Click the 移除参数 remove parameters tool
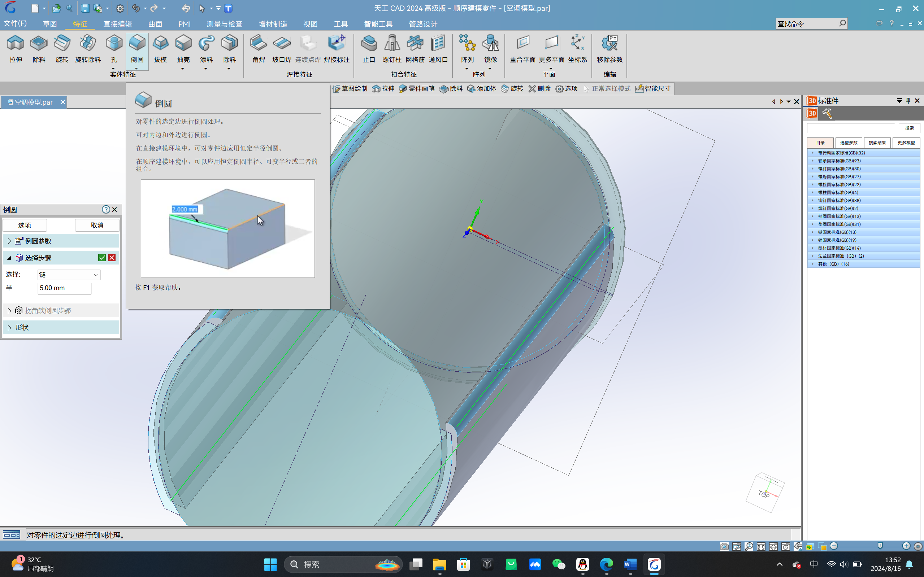The height and width of the screenshot is (577, 924). click(610, 48)
